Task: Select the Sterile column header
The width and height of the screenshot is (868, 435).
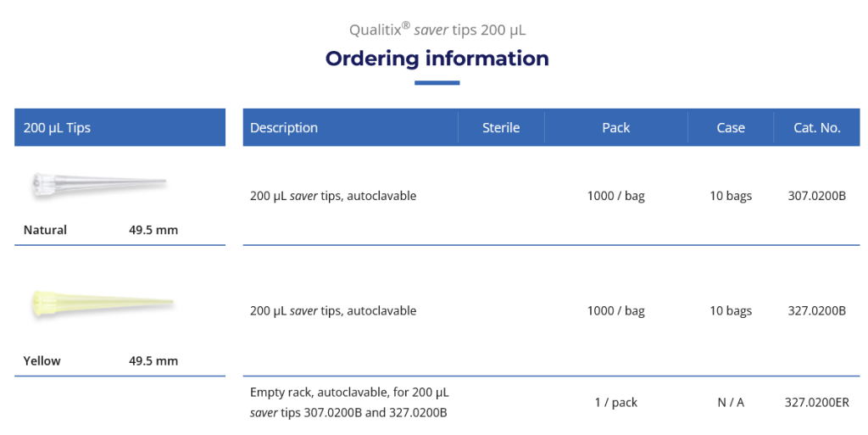Action: tap(501, 128)
